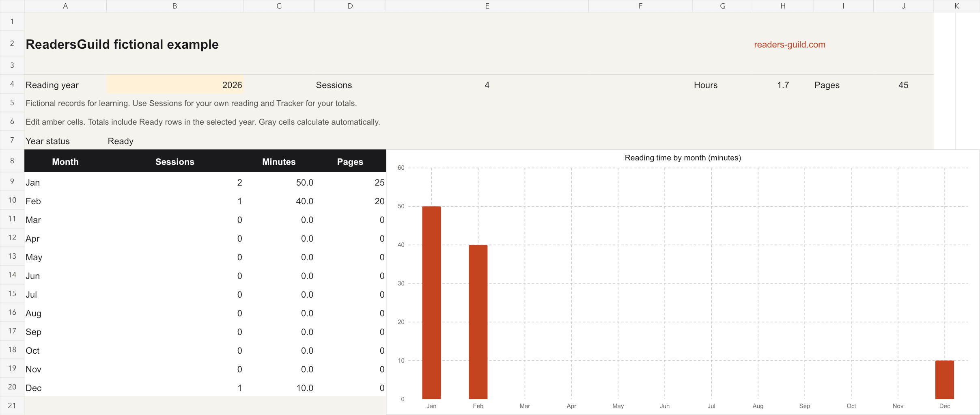Click the Ready status value
This screenshot has height=415, width=980.
point(121,141)
